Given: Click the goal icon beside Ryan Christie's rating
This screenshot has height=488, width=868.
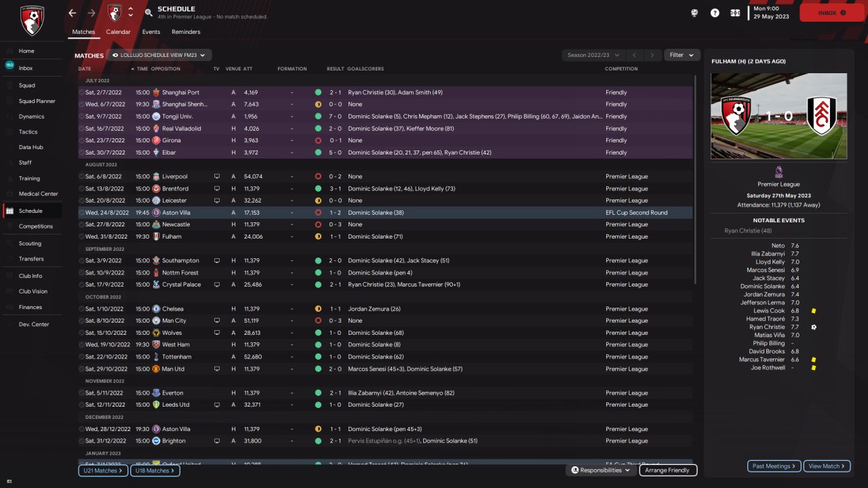Looking at the screenshot, I should (814, 327).
